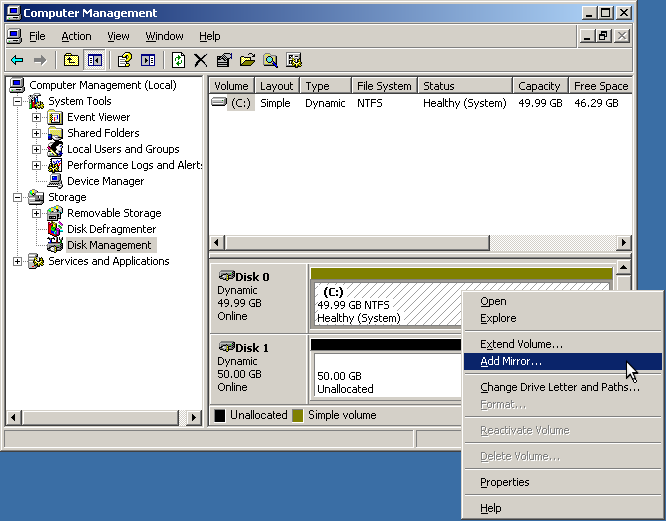Choose Extend Volume... from context menu
Image resolution: width=666 pixels, height=521 pixels.
(563, 344)
